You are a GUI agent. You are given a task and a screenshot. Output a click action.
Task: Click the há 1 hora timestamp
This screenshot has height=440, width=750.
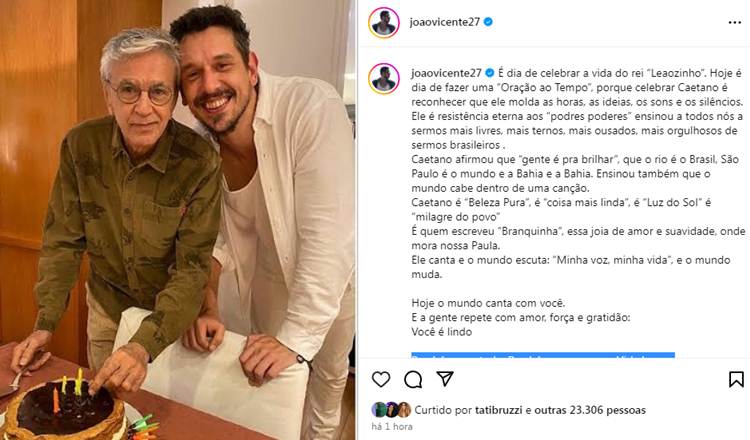coord(392,426)
